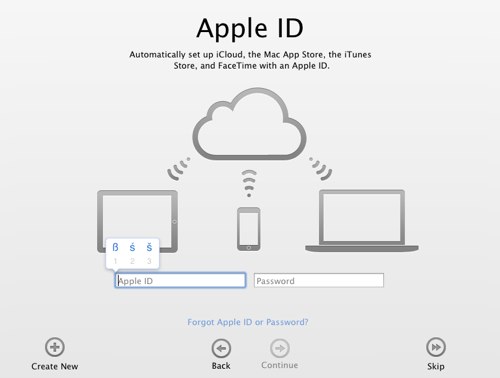Click the Create New label
Screen dimensions: 500x378
[55, 366]
